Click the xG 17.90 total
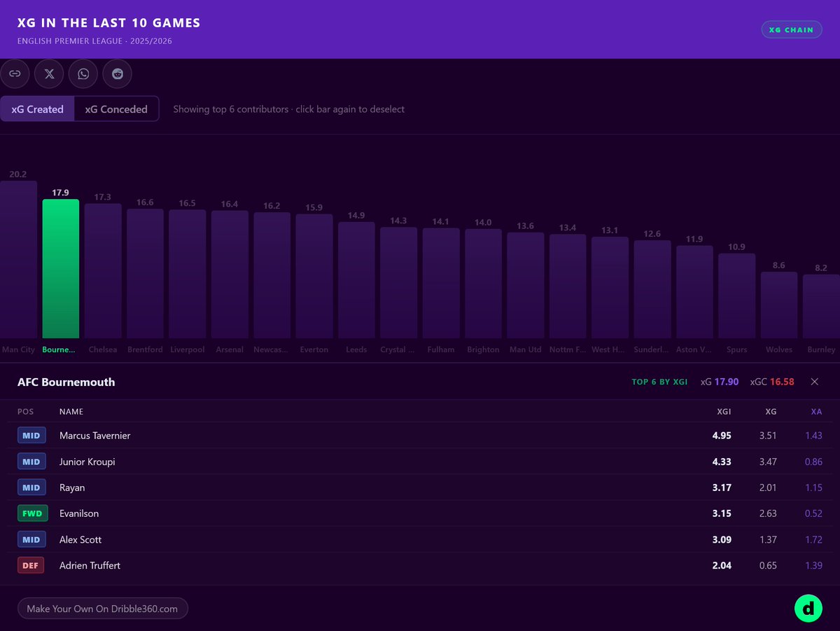 720,382
